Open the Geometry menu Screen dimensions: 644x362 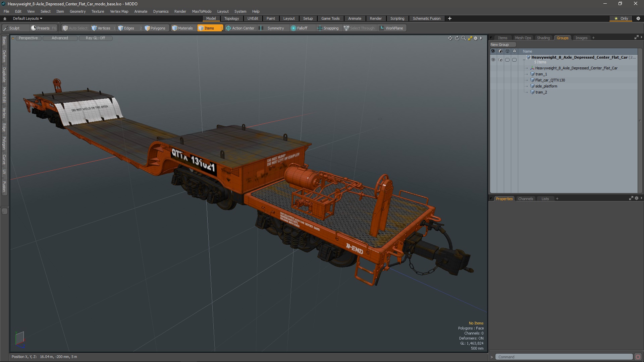(77, 11)
